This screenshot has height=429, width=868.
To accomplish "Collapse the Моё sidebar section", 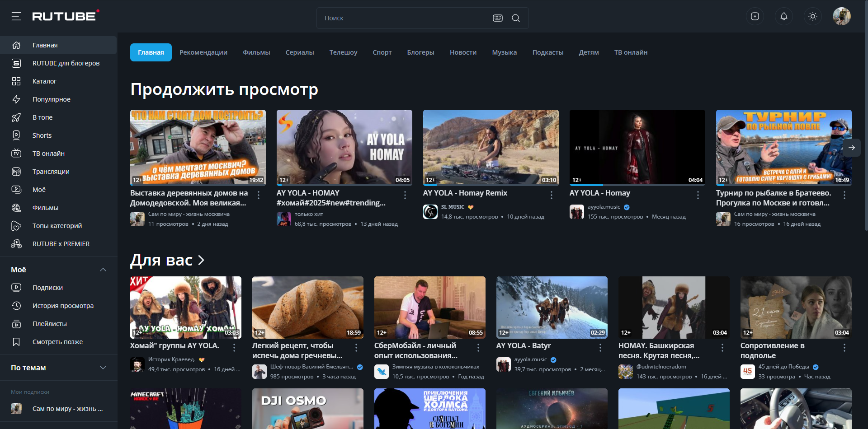I will (x=103, y=270).
